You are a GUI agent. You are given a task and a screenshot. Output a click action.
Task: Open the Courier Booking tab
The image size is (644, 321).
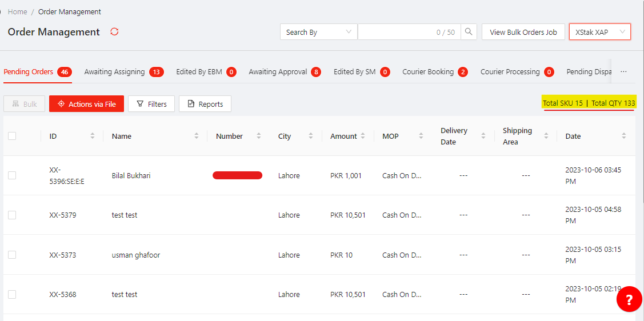coord(428,72)
